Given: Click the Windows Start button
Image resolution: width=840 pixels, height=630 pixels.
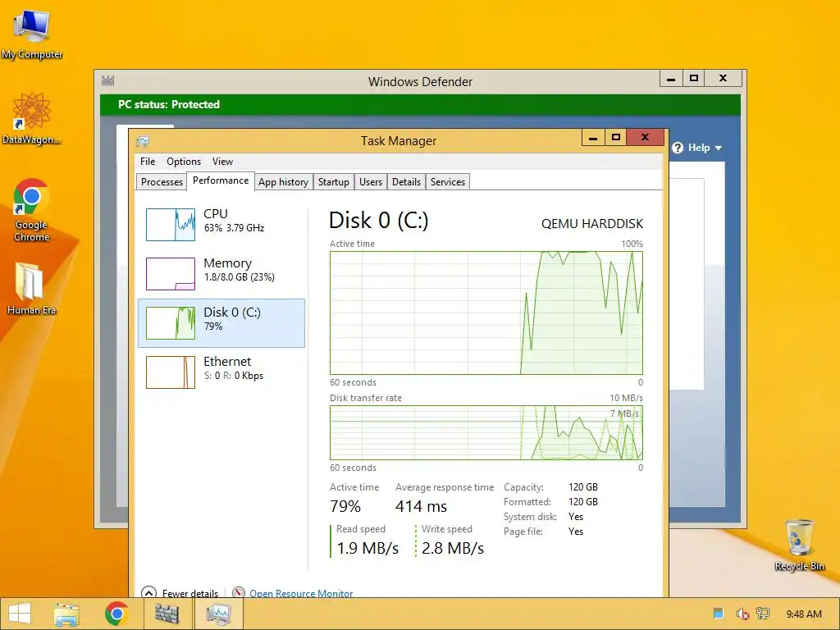Looking at the screenshot, I should coord(20,614).
